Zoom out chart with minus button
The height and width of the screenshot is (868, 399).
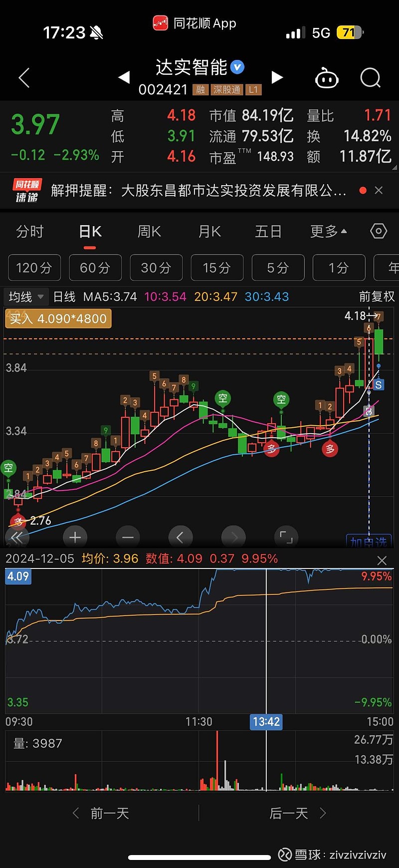pyautogui.click(x=128, y=537)
